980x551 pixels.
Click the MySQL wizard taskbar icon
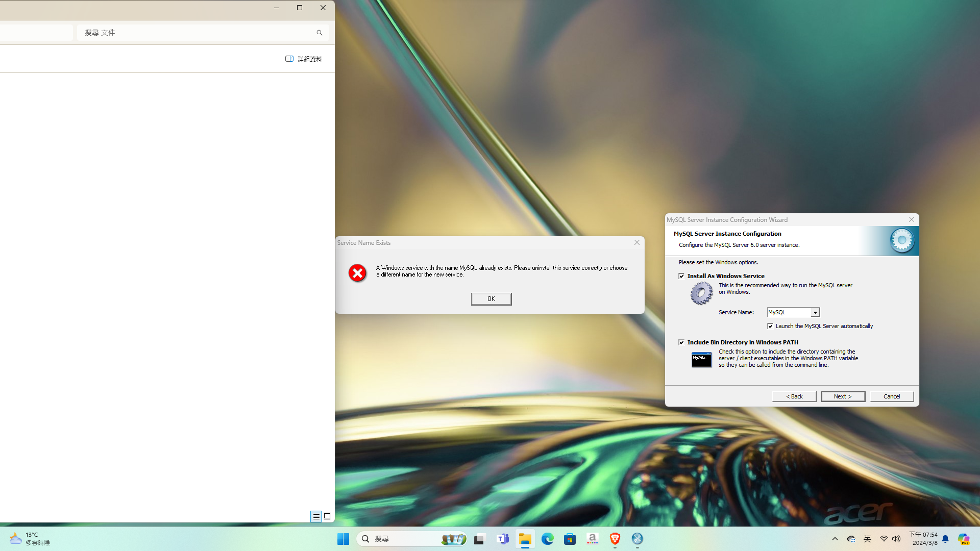click(638, 539)
